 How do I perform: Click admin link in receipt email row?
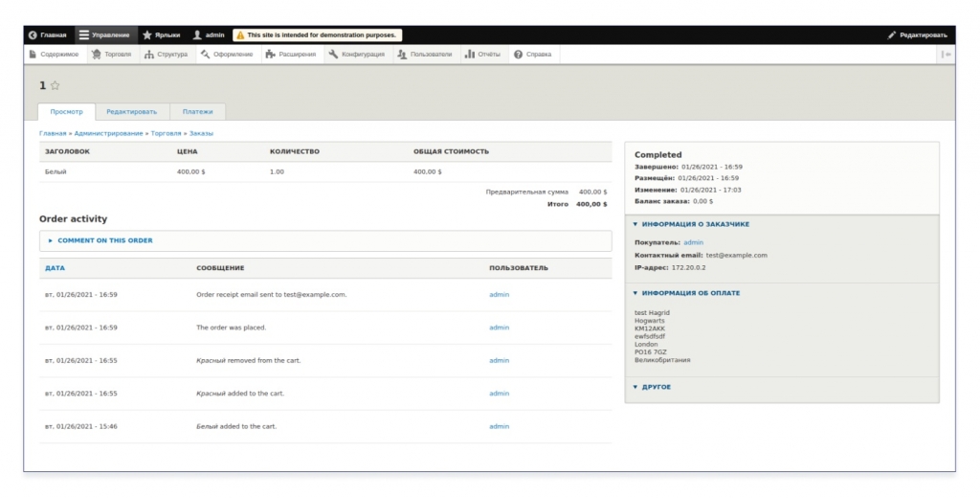tap(499, 295)
